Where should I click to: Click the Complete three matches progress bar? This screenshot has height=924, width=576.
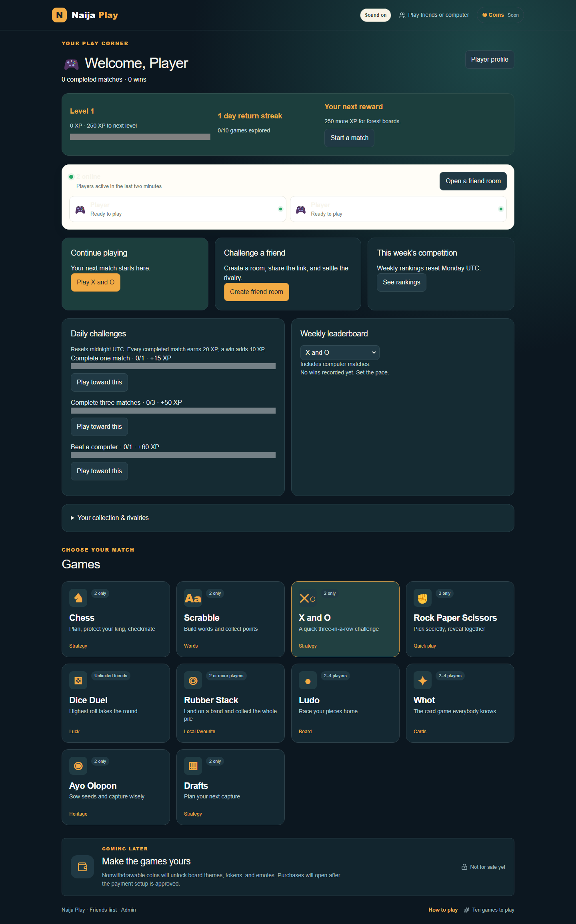(173, 411)
